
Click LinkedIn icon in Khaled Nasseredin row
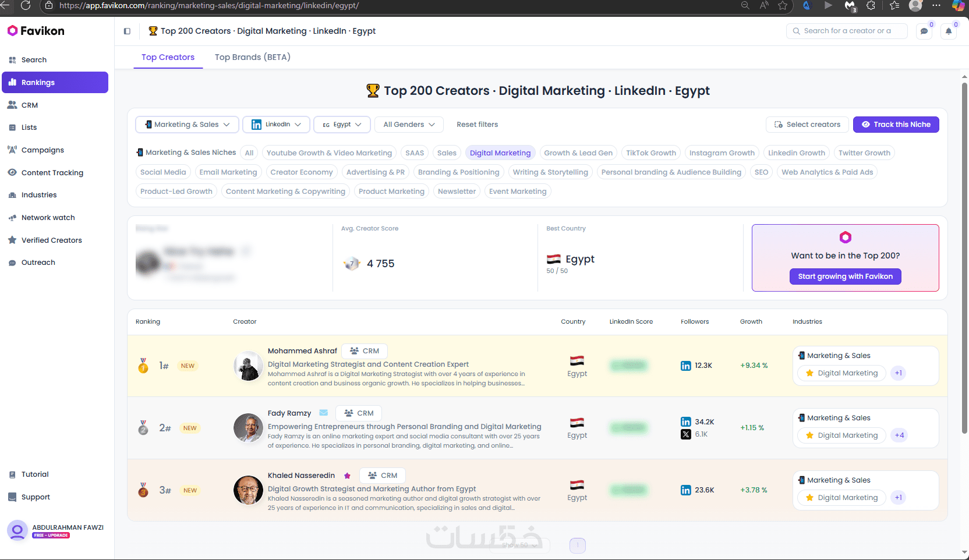coord(686,490)
